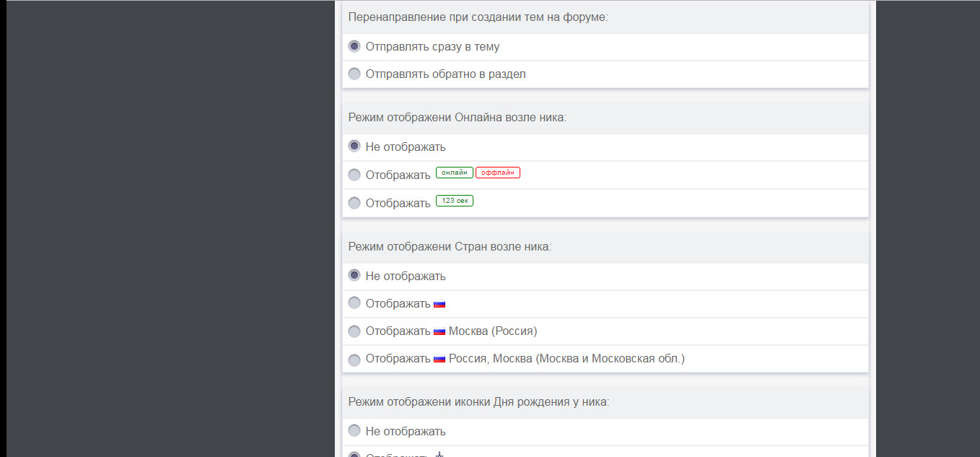The width and height of the screenshot is (980, 457).
Task: Select 'Отправлять сразу в тему' radio button
Action: pos(354,46)
